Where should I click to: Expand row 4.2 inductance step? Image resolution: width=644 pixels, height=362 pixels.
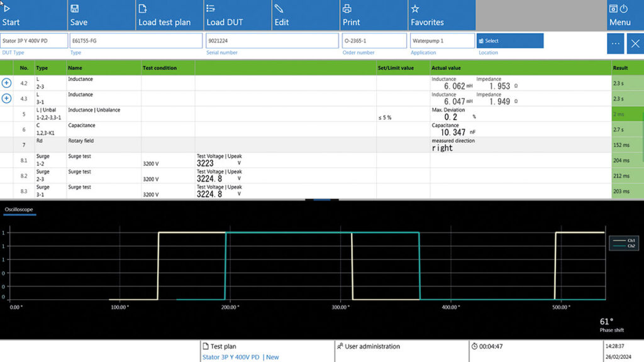point(7,83)
